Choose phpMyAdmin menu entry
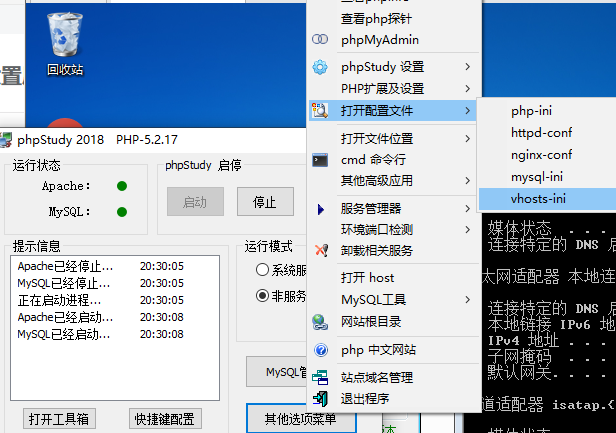616x433 pixels. coord(394,40)
